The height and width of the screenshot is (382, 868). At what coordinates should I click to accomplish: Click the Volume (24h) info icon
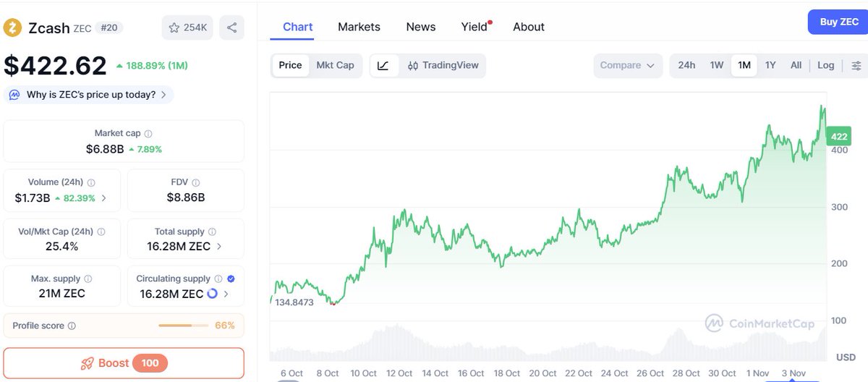pos(91,183)
